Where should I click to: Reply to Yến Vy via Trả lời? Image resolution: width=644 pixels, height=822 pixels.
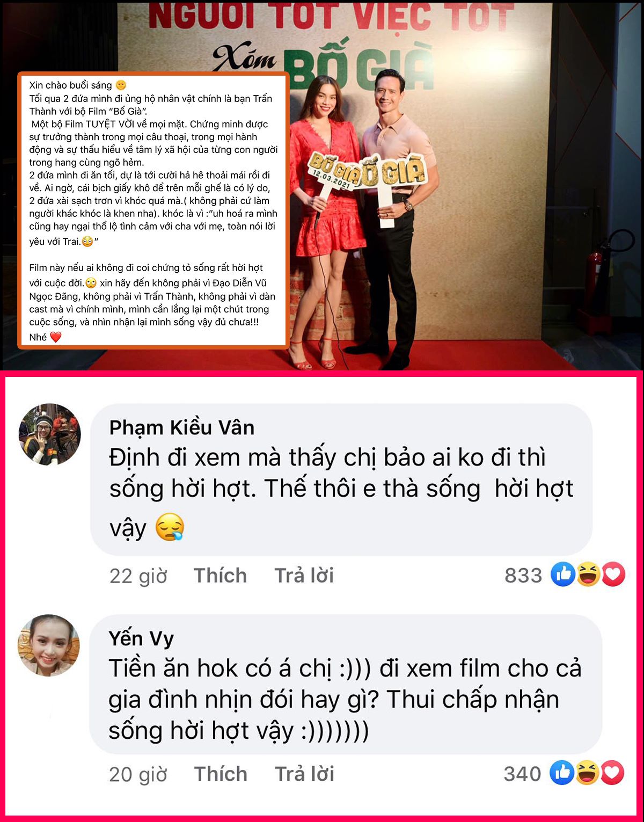point(304,774)
